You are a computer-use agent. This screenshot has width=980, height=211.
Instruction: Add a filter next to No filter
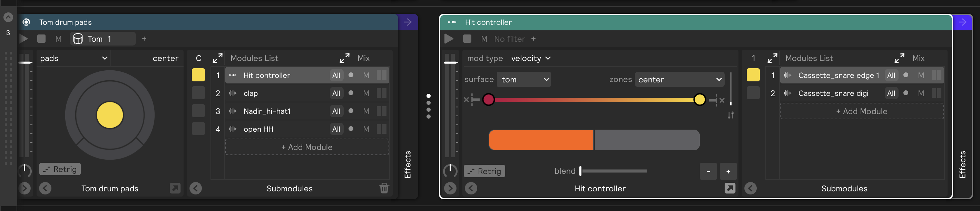coord(533,39)
